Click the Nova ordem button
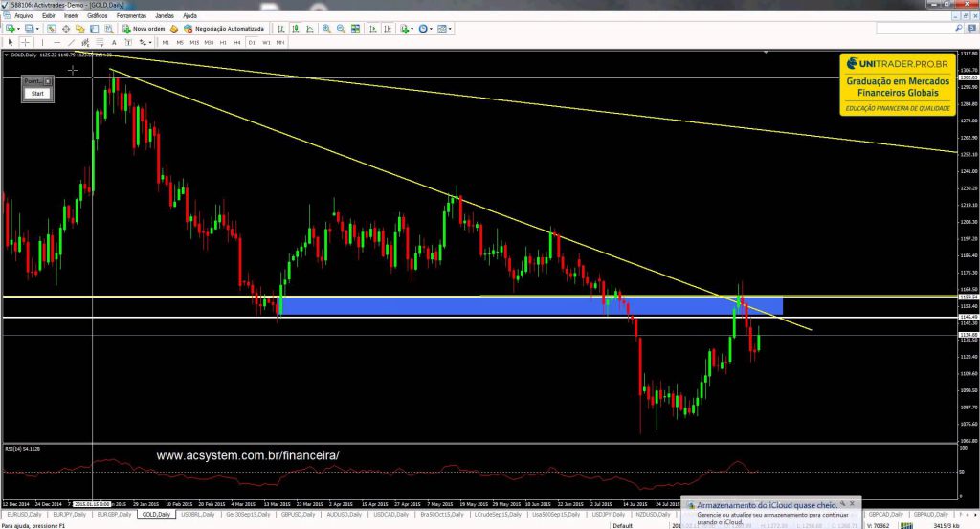 [x=144, y=29]
